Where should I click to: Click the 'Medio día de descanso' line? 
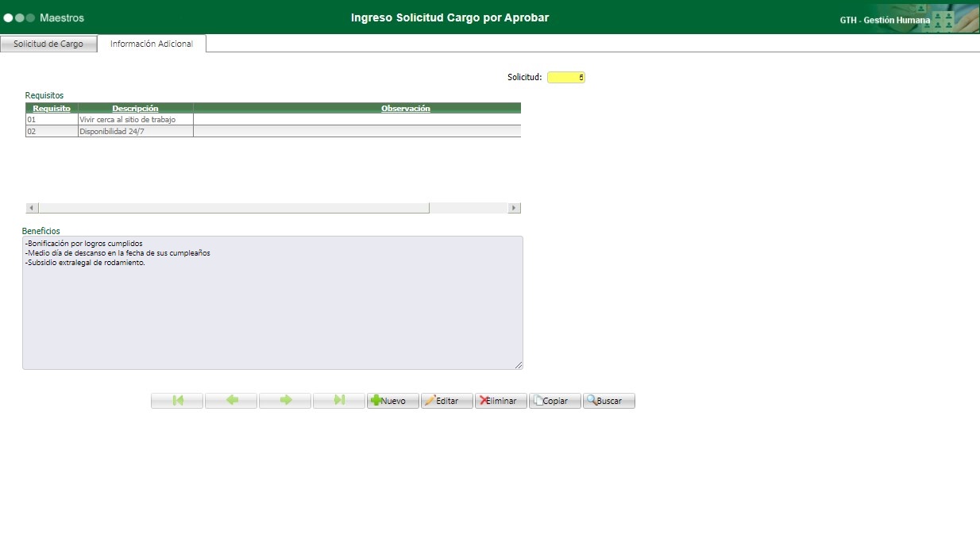coord(118,252)
